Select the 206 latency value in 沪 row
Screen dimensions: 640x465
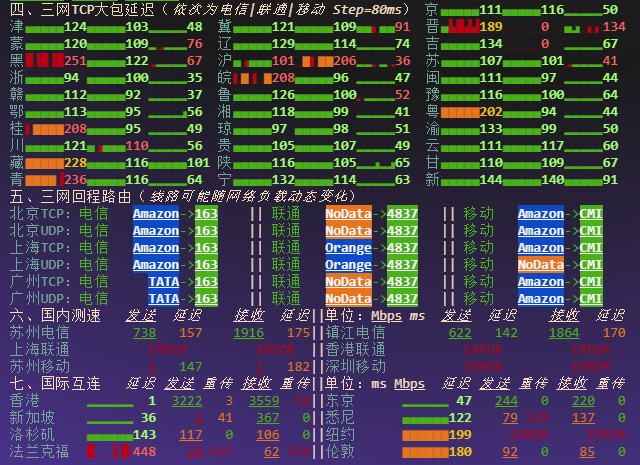pos(345,60)
